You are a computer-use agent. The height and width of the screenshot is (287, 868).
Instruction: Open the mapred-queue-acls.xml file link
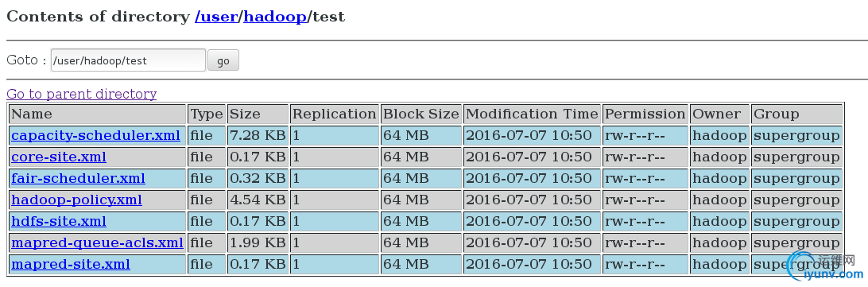pos(98,242)
